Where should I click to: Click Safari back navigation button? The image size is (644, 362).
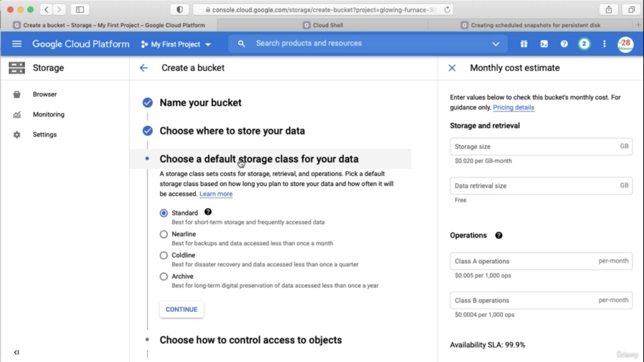[x=46, y=9]
